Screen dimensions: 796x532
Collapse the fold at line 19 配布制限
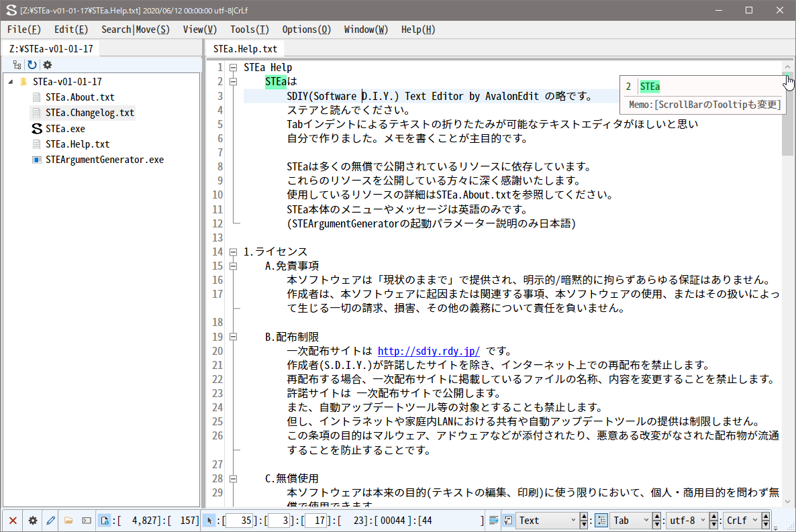point(233,337)
